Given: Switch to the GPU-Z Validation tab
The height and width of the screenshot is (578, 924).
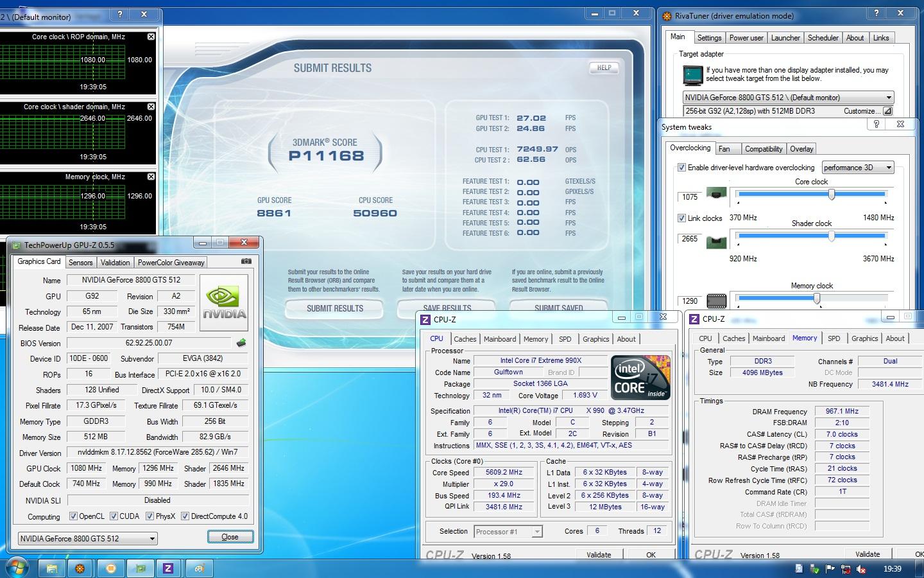Looking at the screenshot, I should pyautogui.click(x=116, y=262).
